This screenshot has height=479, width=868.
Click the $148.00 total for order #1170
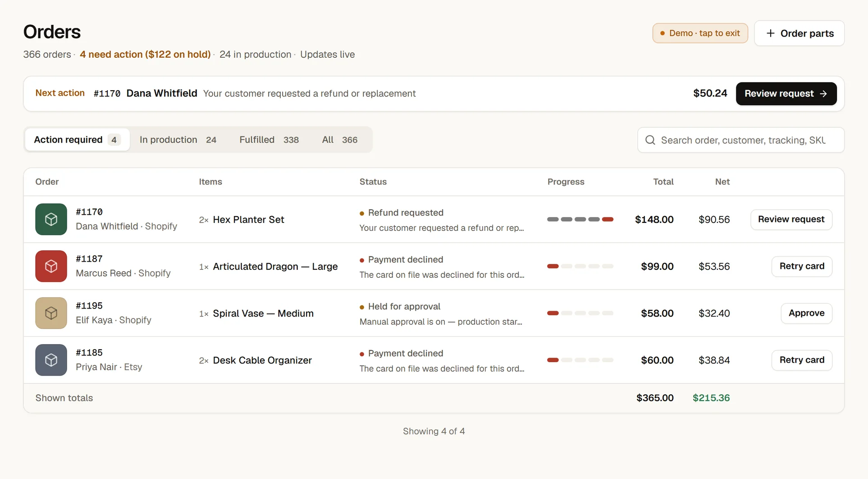pyautogui.click(x=654, y=220)
